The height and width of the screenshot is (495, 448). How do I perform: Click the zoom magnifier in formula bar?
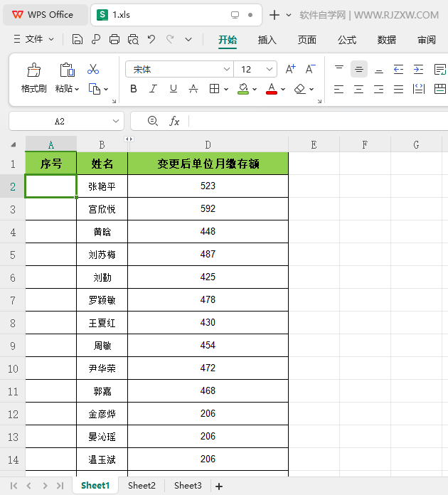(153, 121)
